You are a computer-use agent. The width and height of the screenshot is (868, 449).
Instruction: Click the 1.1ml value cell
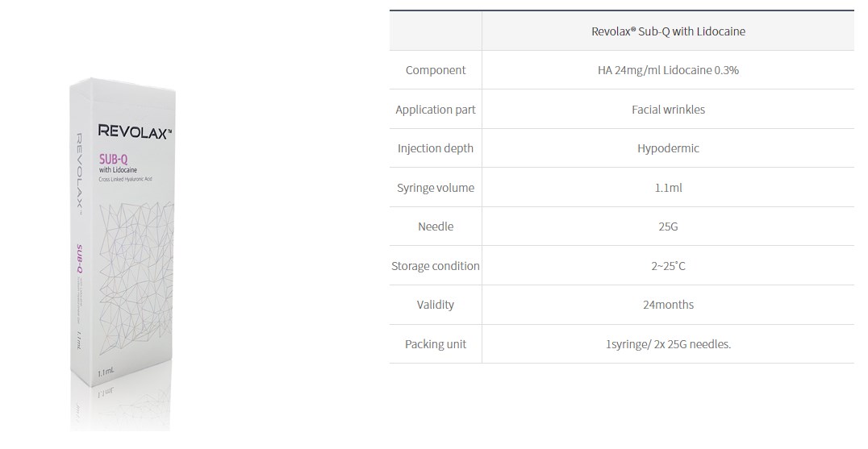(668, 188)
